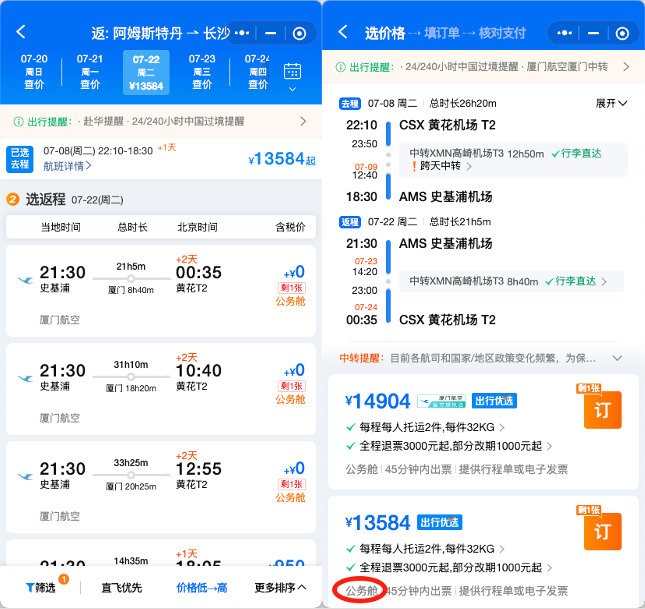645x609 pixels.
Task: Click Xiamen Airlines official badge on ¥14904
Action: click(441, 401)
